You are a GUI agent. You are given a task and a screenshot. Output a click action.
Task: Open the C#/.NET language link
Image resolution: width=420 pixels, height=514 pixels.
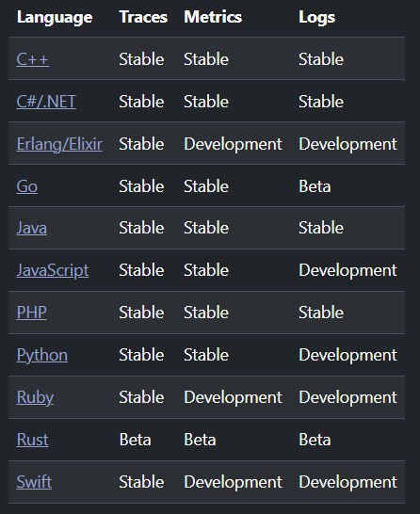click(46, 102)
